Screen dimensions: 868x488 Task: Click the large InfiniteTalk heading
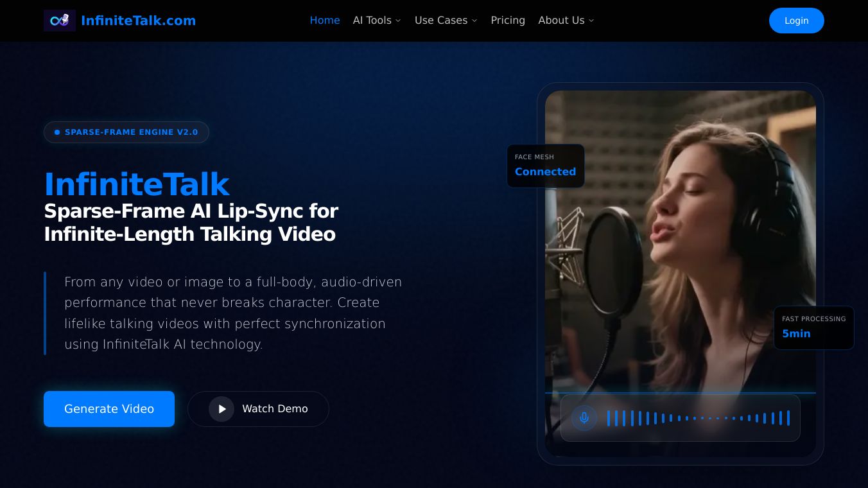(x=137, y=184)
